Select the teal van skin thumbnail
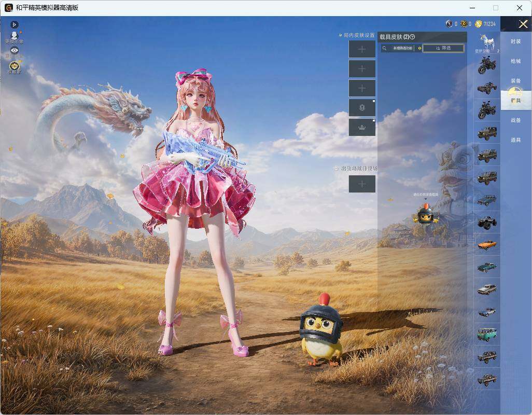The image size is (532, 415). point(487,334)
